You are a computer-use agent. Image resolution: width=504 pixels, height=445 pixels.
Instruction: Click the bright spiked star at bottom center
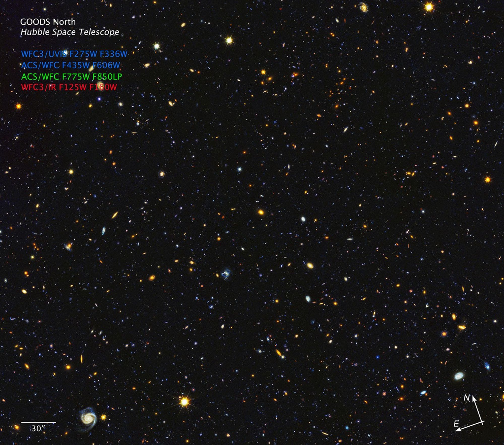coord(184,401)
